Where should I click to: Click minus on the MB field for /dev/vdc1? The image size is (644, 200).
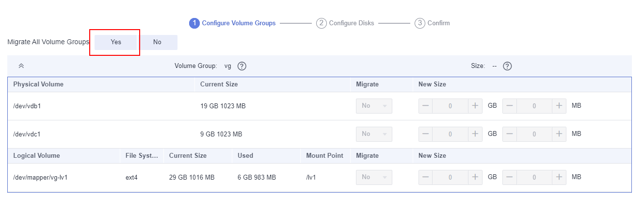[510, 134]
